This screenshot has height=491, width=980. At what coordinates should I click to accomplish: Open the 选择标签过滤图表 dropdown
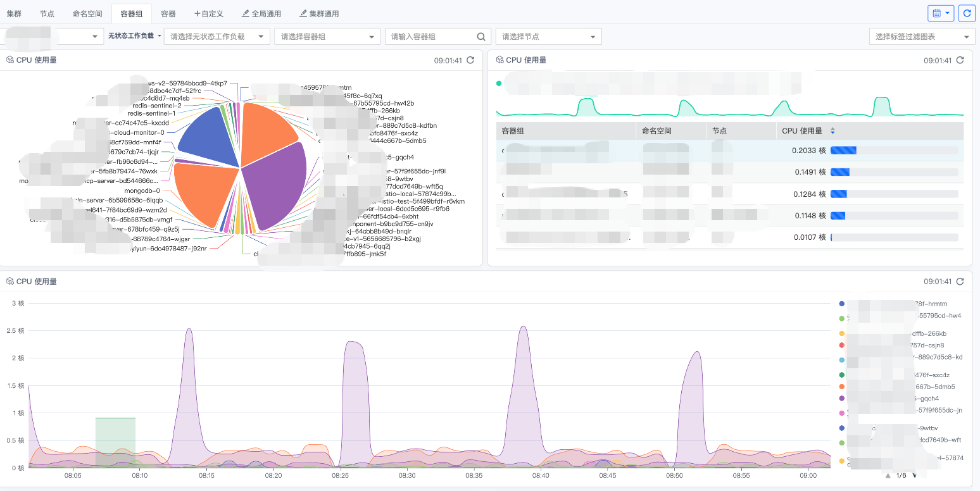point(922,37)
